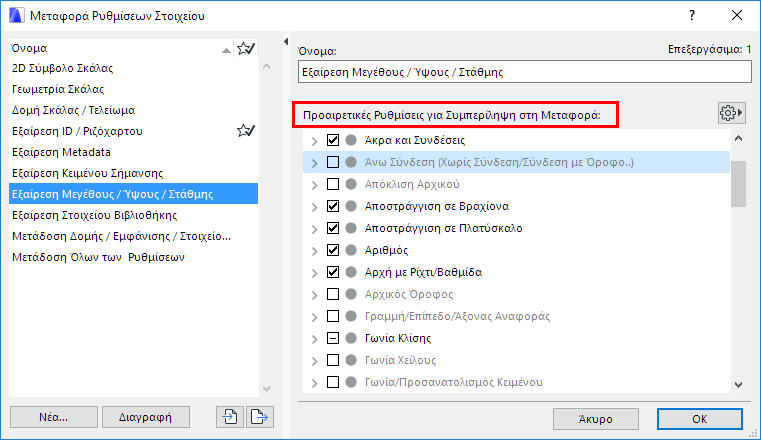Uncheck the Άκρα και Συνδέσεις checkbox
Viewport: 761px width, 440px height.
click(334, 141)
